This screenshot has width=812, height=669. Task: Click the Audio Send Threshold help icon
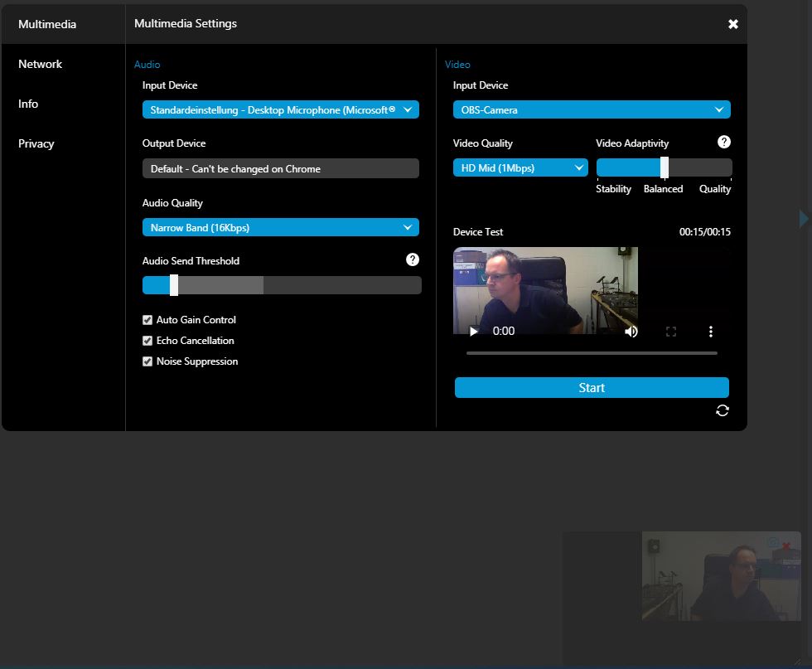click(x=413, y=260)
